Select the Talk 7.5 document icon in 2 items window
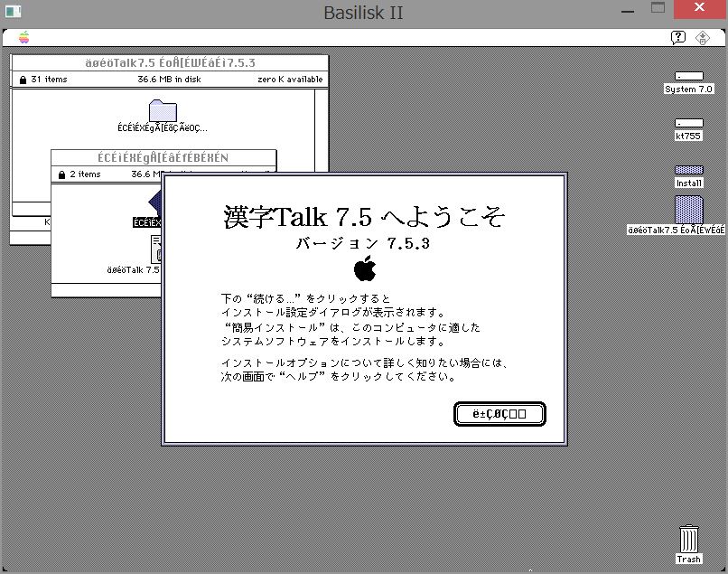This screenshot has width=728, height=574. [x=156, y=249]
